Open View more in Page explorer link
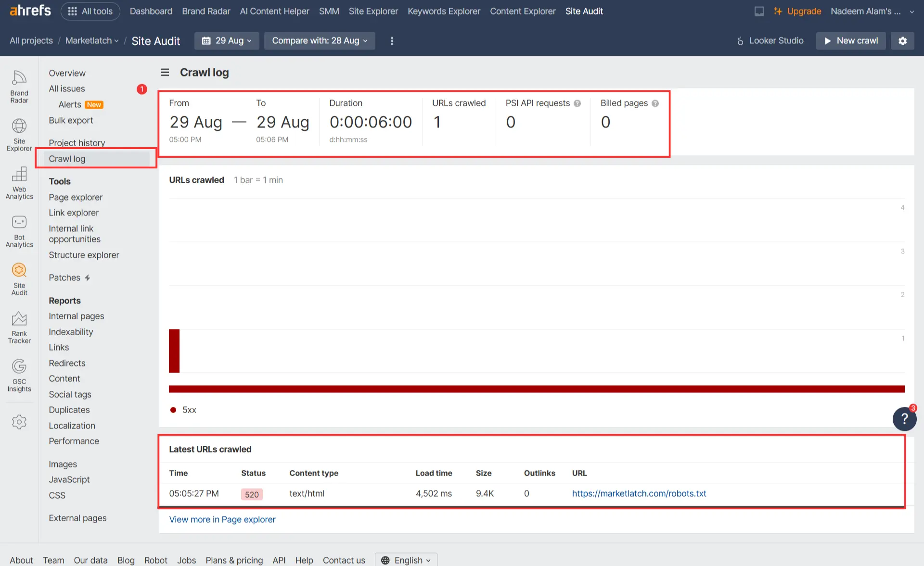 pyautogui.click(x=222, y=519)
